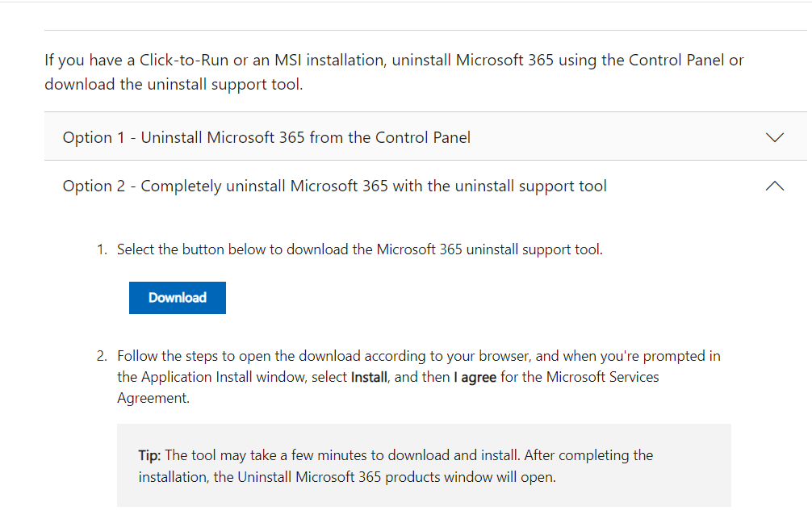
Task: Select the bold Tip: label
Action: [149, 455]
